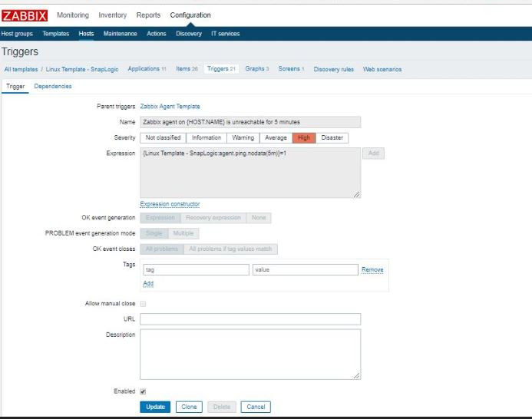Set severity to Not classified

click(x=163, y=137)
